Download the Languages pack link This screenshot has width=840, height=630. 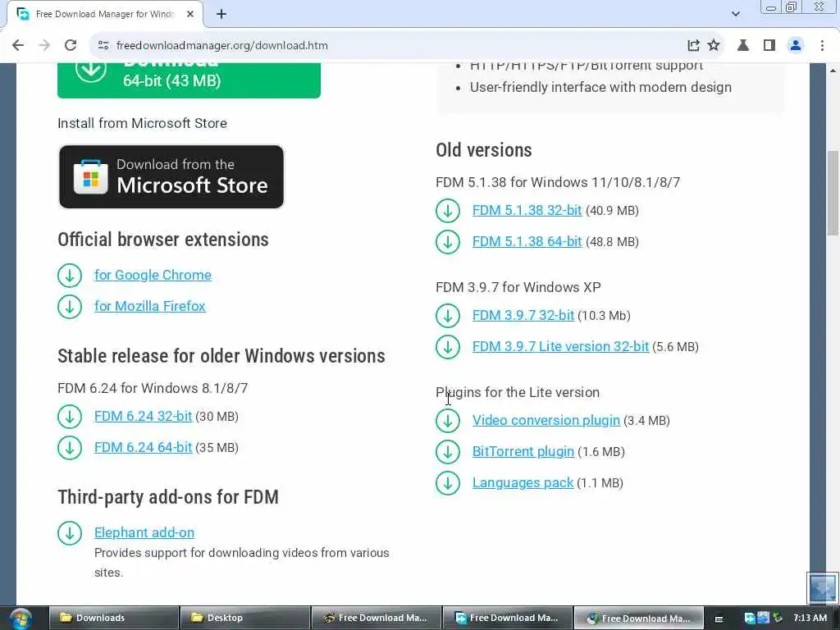point(523,482)
